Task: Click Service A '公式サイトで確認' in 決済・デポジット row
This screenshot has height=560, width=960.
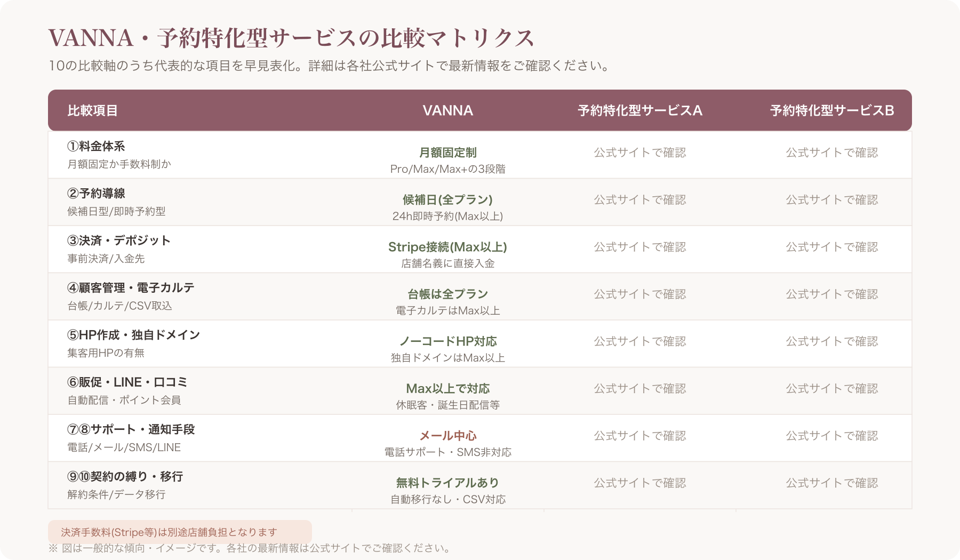Action: click(x=640, y=247)
